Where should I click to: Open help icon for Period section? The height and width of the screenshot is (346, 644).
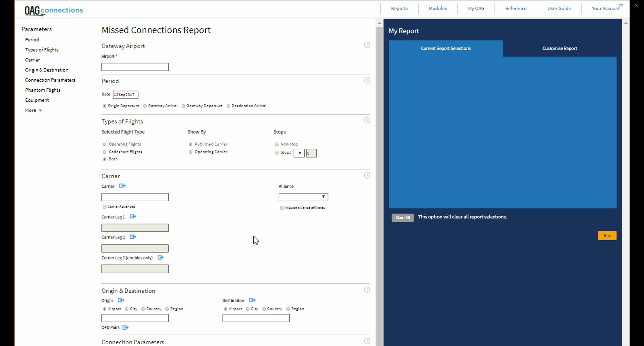tap(367, 80)
